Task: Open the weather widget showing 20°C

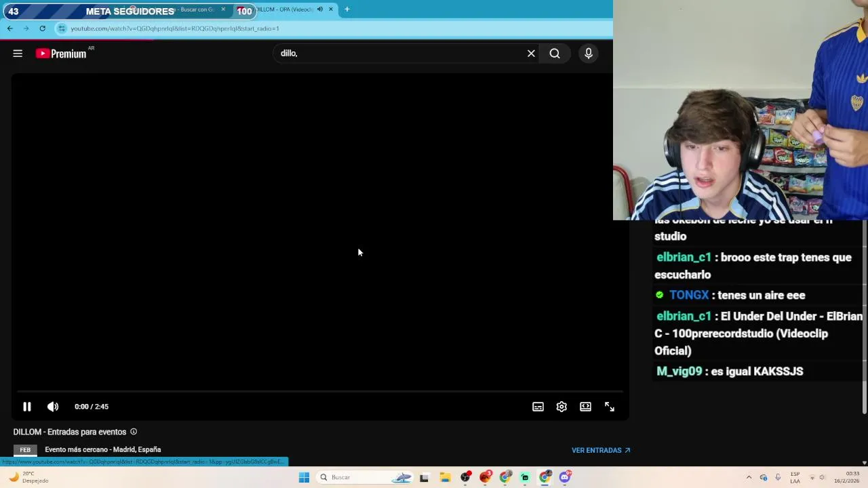Action: click(29, 477)
